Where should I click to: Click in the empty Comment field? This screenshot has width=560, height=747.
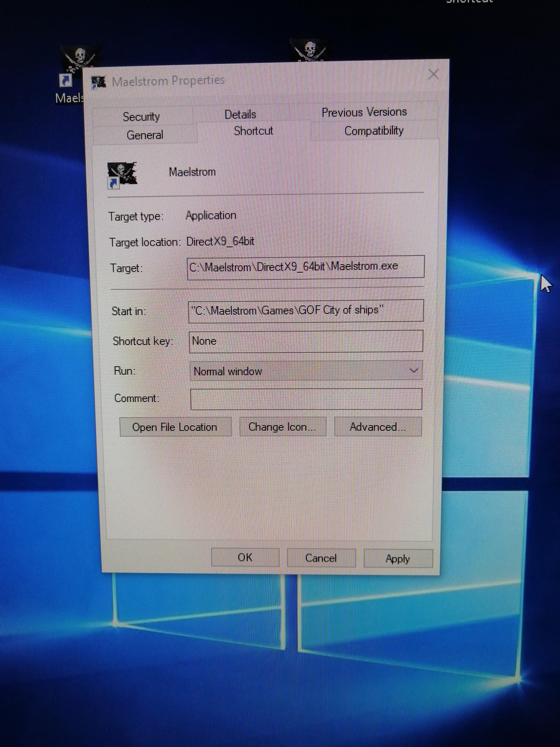[306, 399]
